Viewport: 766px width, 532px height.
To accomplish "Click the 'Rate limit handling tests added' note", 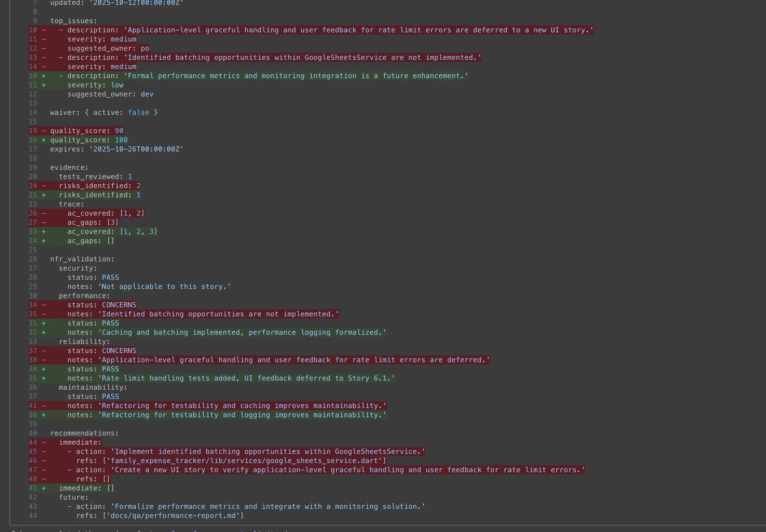I will point(246,378).
